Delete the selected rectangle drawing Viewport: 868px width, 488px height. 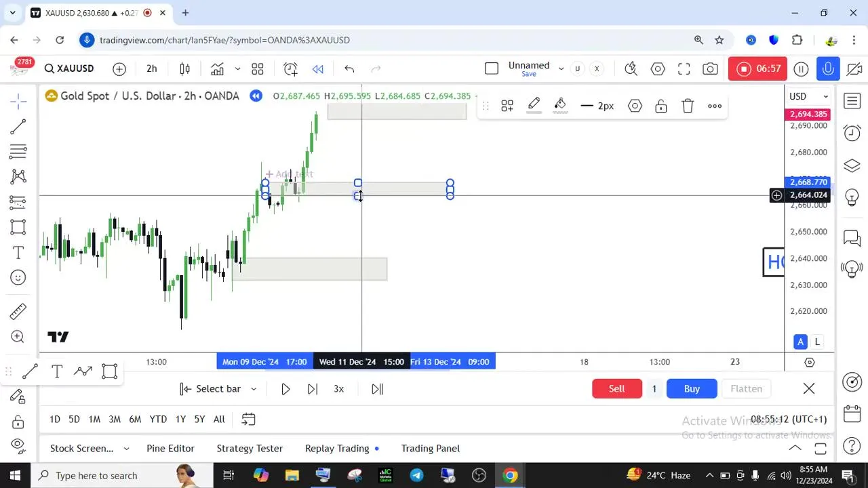[688, 106]
